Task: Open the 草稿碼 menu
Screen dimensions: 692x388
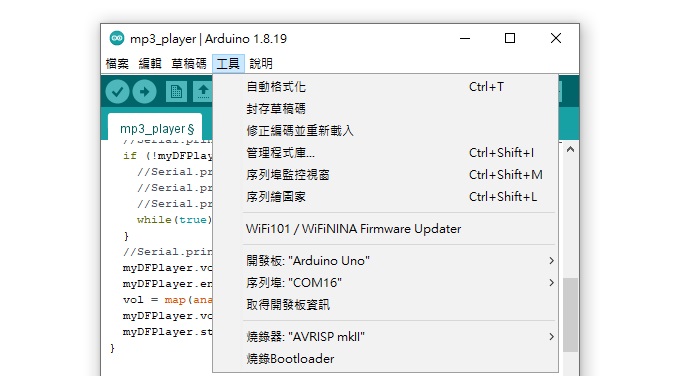Action: tap(188, 64)
